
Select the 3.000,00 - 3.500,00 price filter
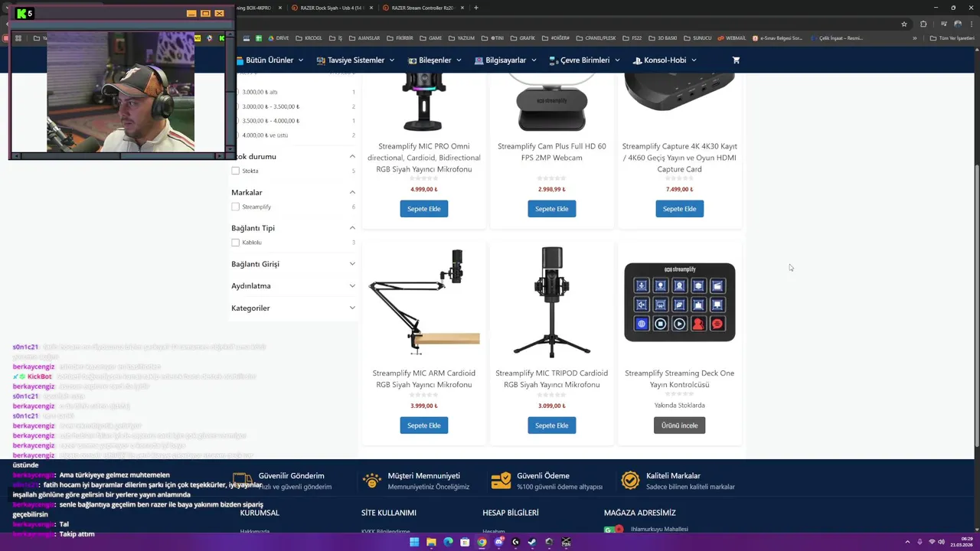[x=270, y=106]
